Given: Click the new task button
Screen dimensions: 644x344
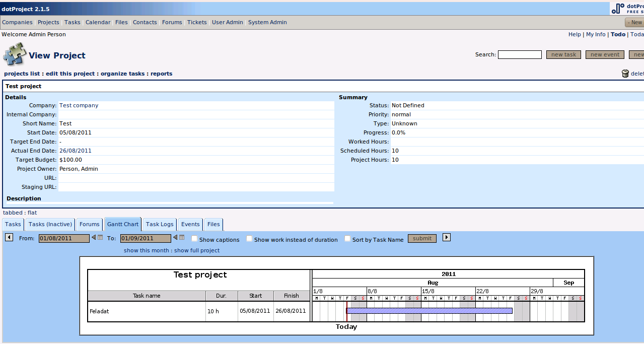Looking at the screenshot, I should tap(563, 54).
